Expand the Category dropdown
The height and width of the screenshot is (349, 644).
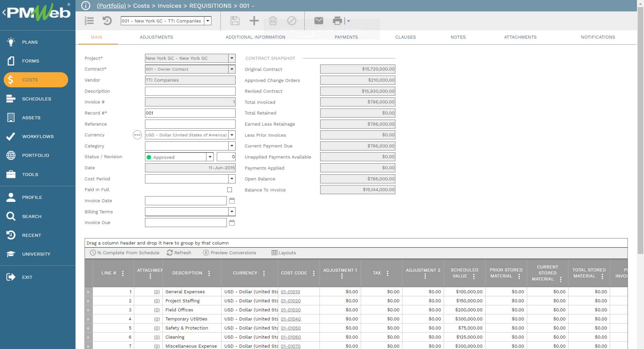click(232, 146)
